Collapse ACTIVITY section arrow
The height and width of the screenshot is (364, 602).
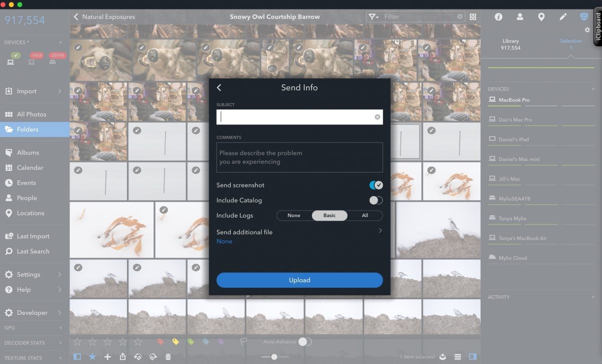pos(593,297)
